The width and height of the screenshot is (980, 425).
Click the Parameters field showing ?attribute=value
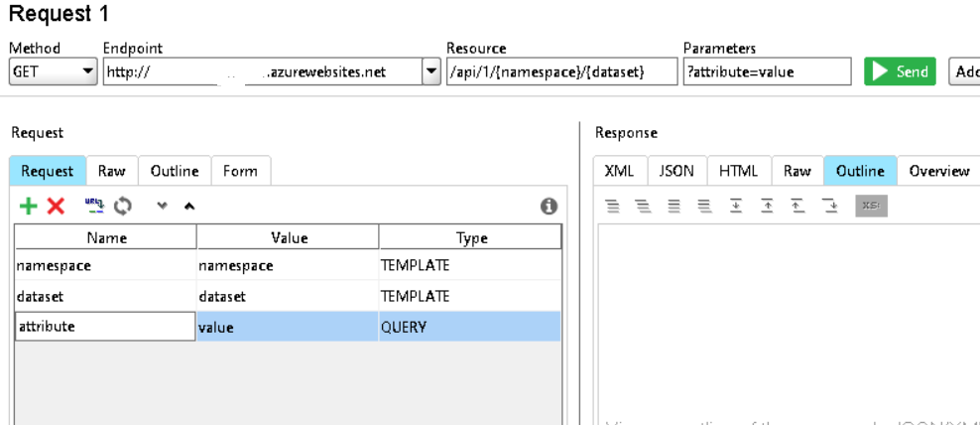click(767, 71)
